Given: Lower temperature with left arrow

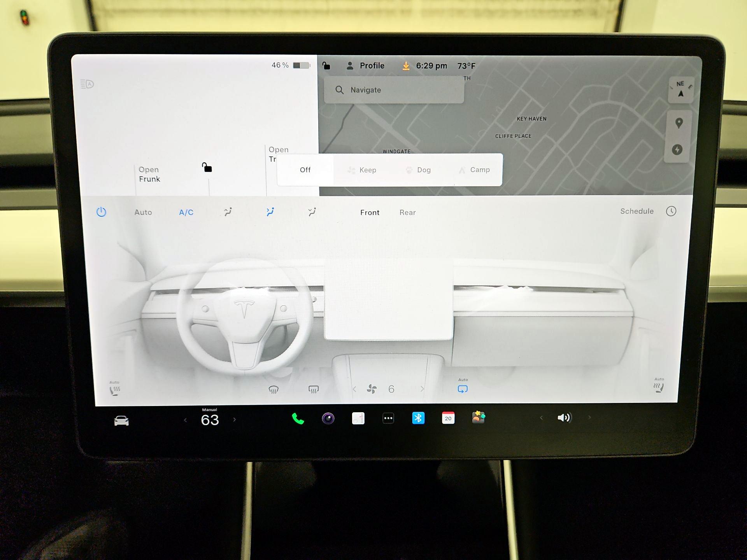Looking at the screenshot, I should 185,420.
